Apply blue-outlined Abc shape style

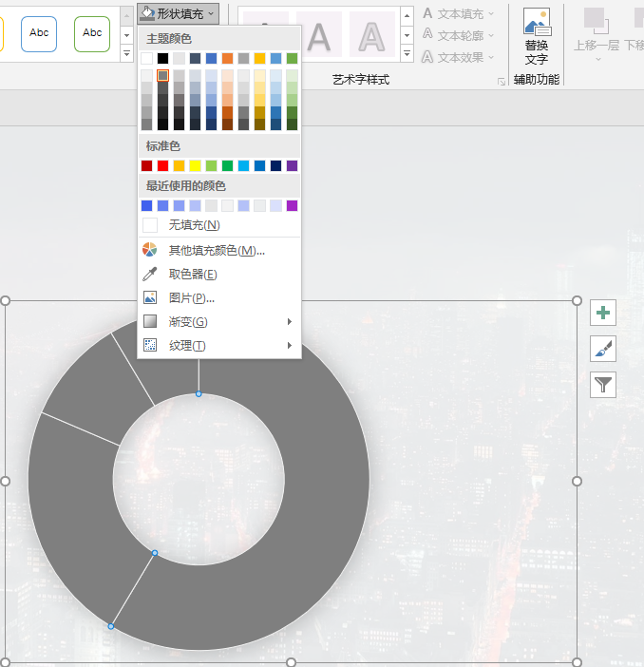(x=39, y=34)
